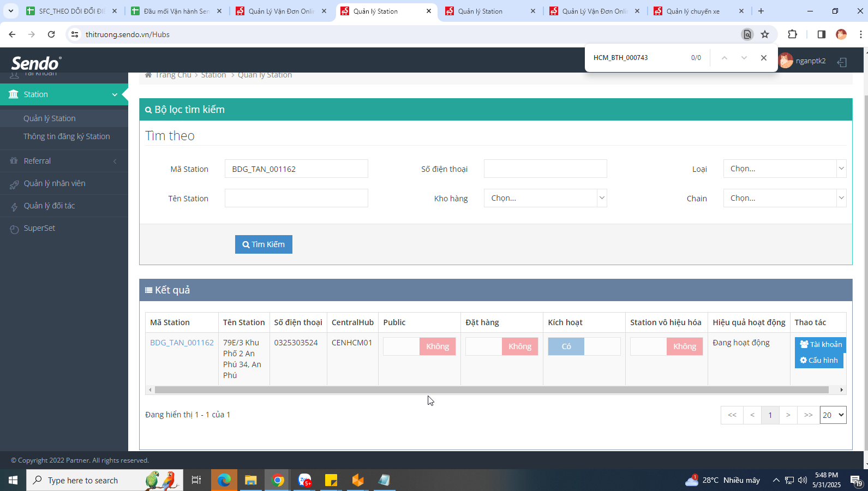
Task: Switch to SFC_THEO DÕI ĐỔI browser tab
Action: 71,11
